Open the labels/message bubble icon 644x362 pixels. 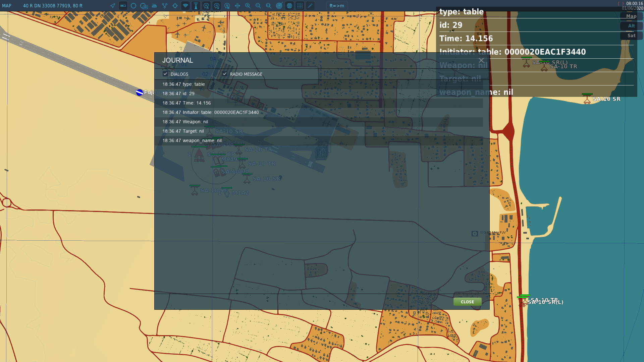tap(144, 6)
